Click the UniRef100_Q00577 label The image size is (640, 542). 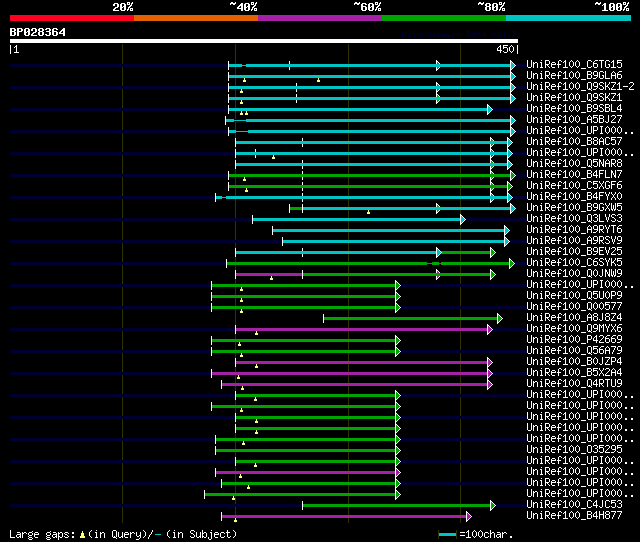[x=574, y=307]
